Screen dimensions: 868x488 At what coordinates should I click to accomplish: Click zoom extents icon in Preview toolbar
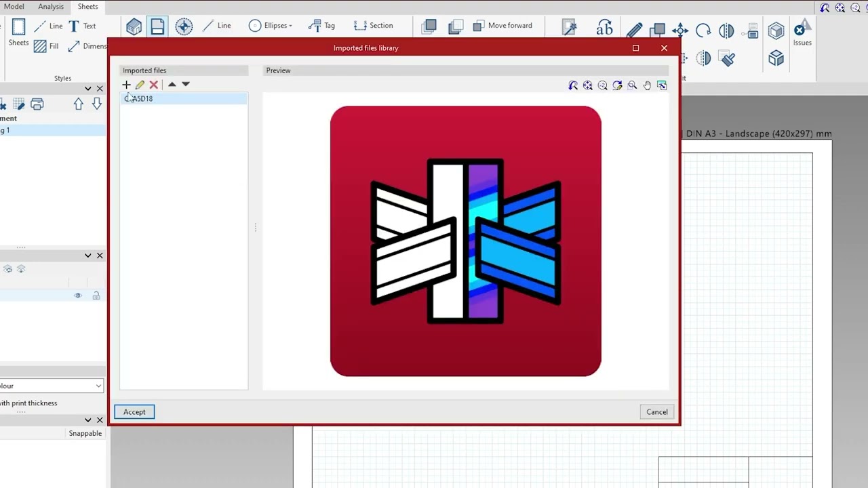[x=588, y=85]
